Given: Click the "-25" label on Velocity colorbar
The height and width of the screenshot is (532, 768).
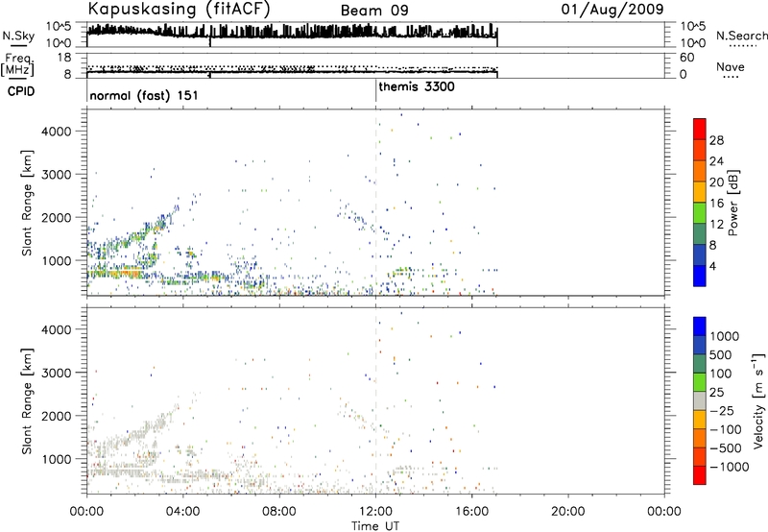Looking at the screenshot, I should [x=722, y=411].
